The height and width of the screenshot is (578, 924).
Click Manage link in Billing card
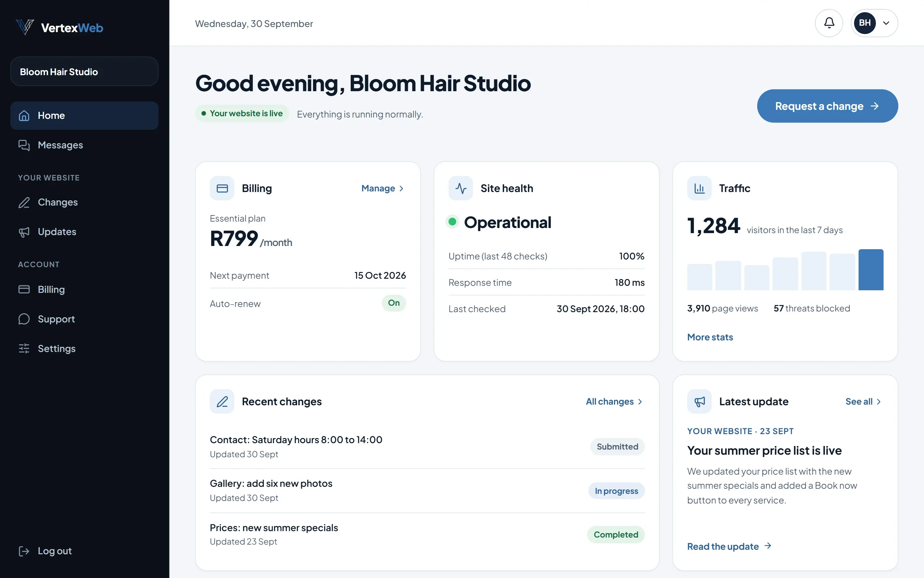coord(382,188)
